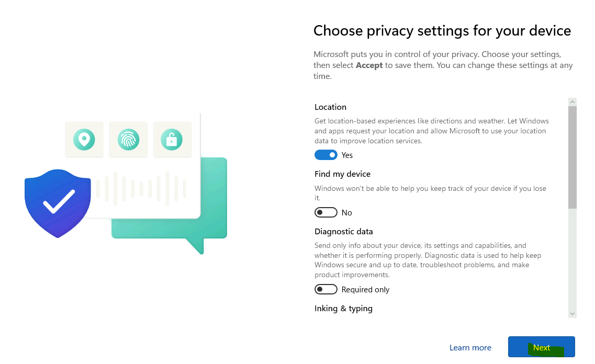Click the scrollbar track below thumb
595x364 pixels.
coord(572,259)
